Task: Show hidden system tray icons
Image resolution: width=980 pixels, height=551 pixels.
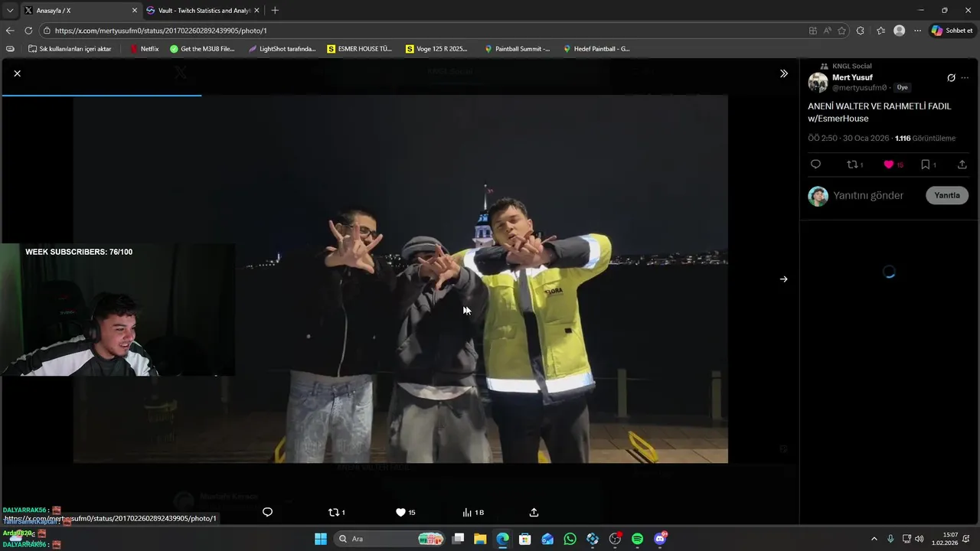Action: [x=874, y=539]
